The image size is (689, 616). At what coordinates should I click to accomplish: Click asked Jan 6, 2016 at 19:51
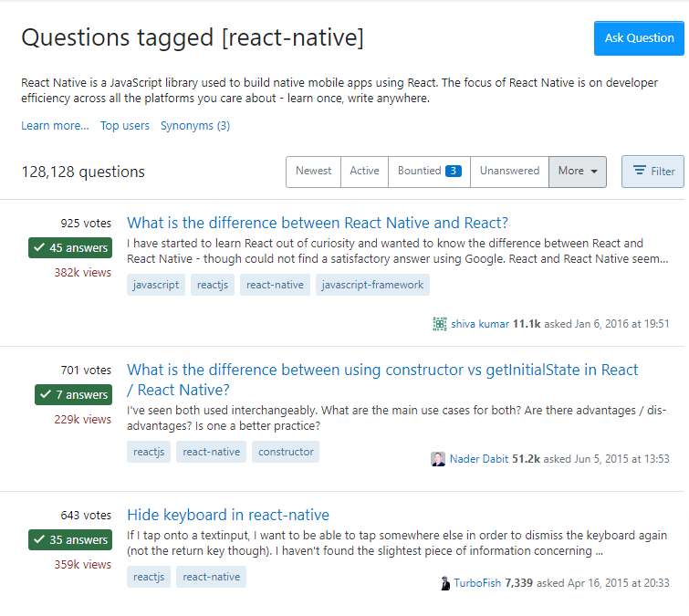point(607,324)
